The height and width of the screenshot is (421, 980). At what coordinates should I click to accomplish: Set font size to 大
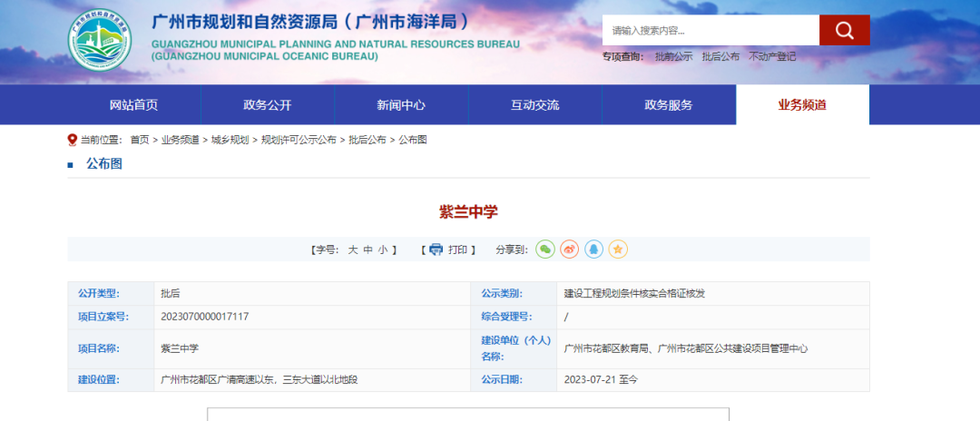(352, 250)
